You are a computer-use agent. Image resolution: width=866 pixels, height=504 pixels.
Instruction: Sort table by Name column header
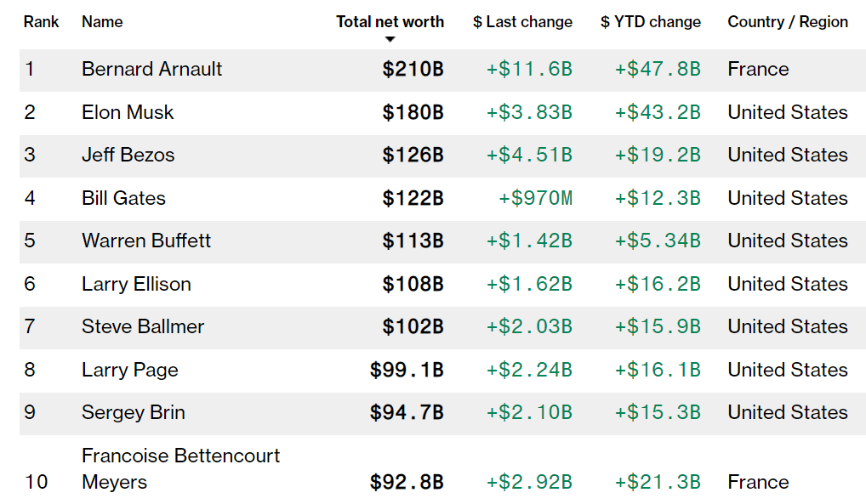[102, 22]
